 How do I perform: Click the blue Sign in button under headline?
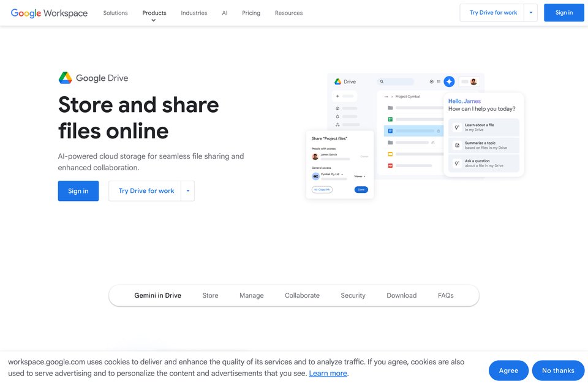tap(78, 191)
